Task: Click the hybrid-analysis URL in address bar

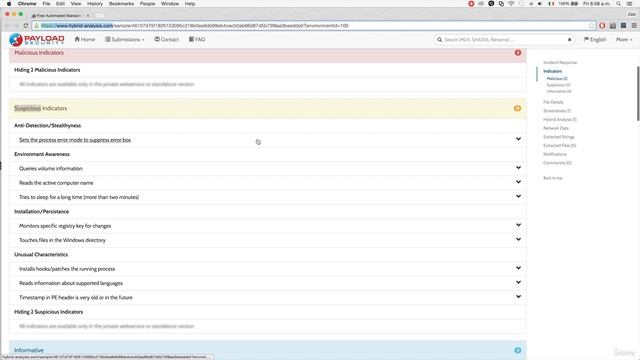Action: click(x=195, y=26)
